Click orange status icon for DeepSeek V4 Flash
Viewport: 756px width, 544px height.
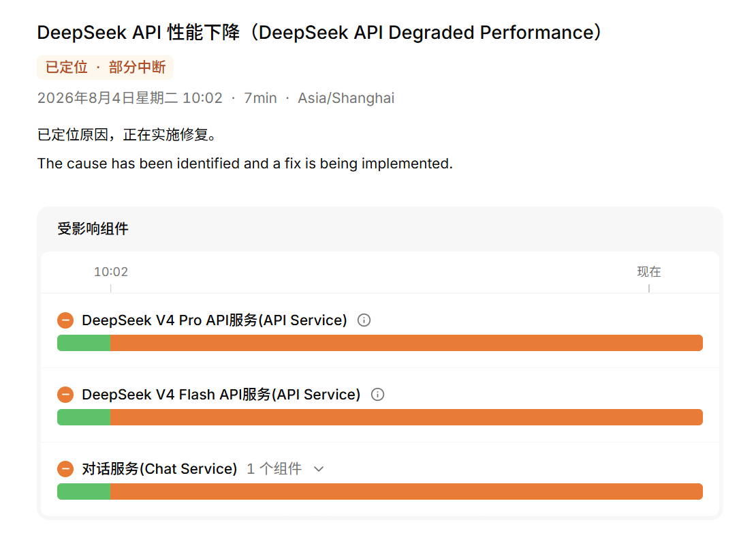click(65, 394)
